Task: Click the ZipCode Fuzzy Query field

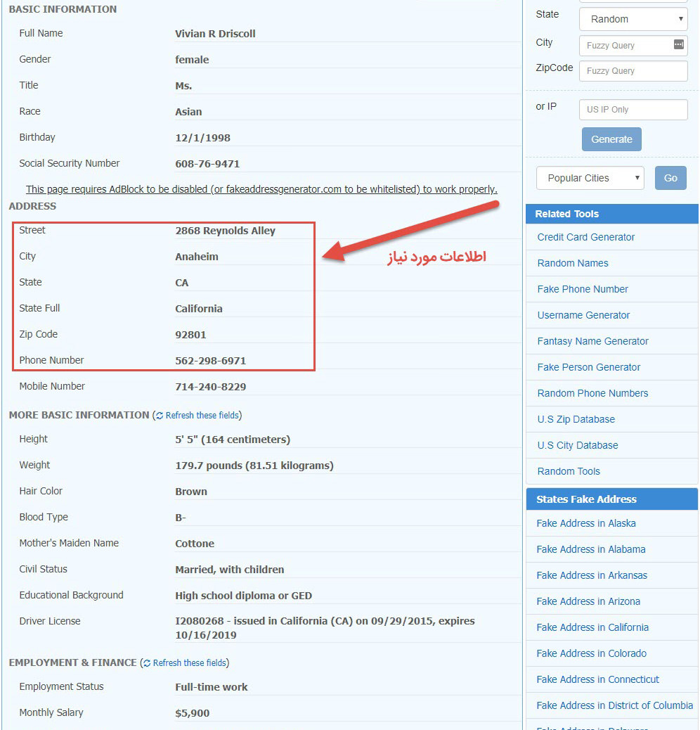Action: point(632,70)
